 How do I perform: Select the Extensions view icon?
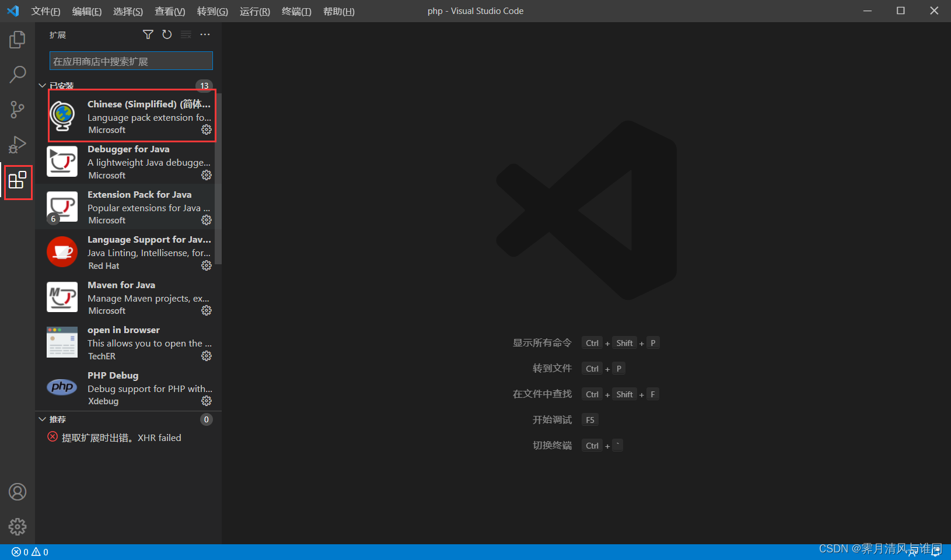(x=18, y=180)
